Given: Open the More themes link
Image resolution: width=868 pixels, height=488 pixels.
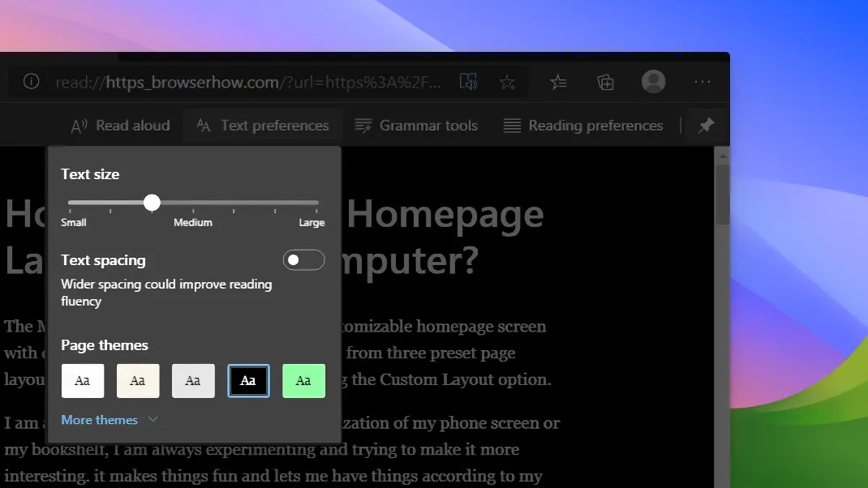Looking at the screenshot, I should click(x=99, y=419).
